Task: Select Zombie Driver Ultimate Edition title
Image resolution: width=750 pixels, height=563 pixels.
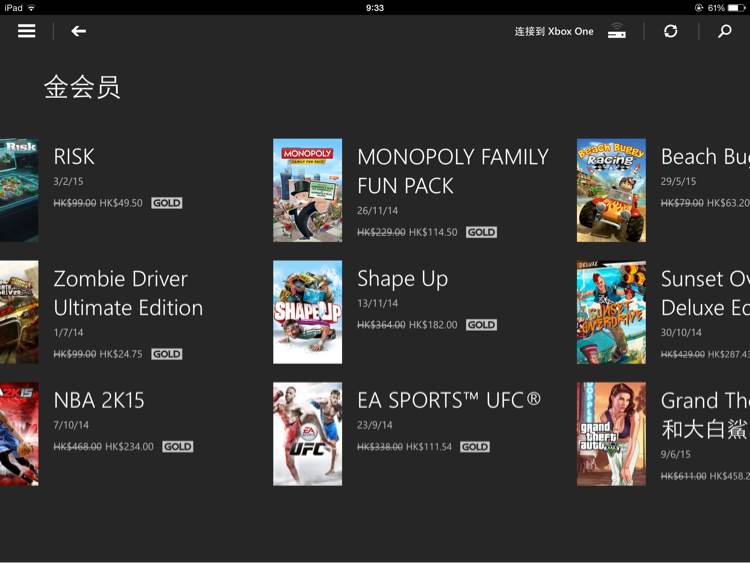Action: 128,293
